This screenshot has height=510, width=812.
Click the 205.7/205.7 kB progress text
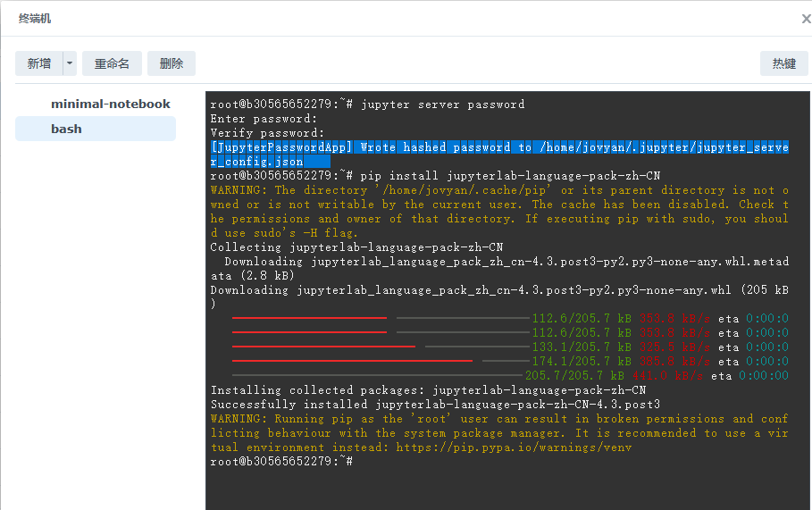[574, 375]
